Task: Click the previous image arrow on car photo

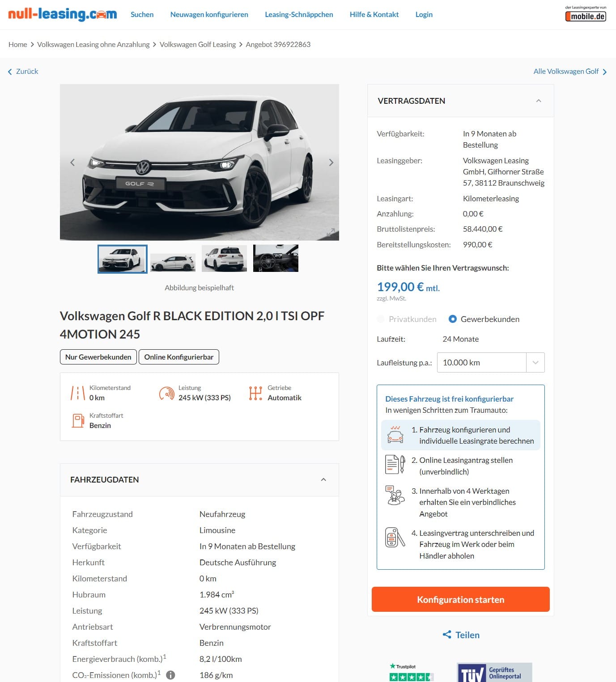Action: coord(72,162)
